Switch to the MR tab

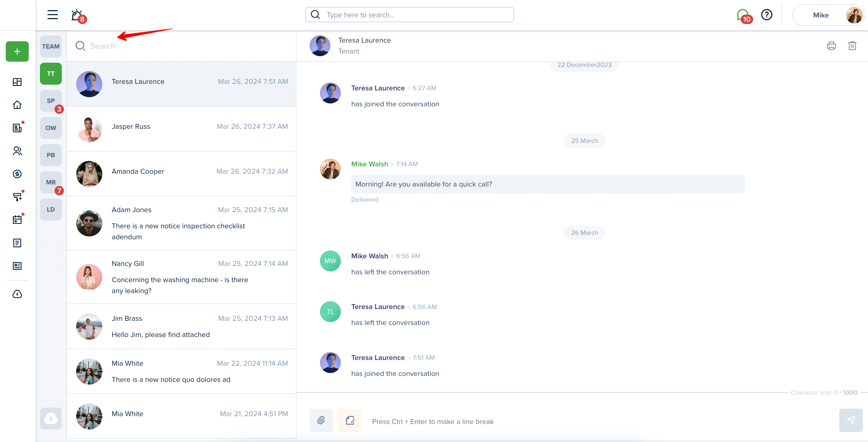51,182
